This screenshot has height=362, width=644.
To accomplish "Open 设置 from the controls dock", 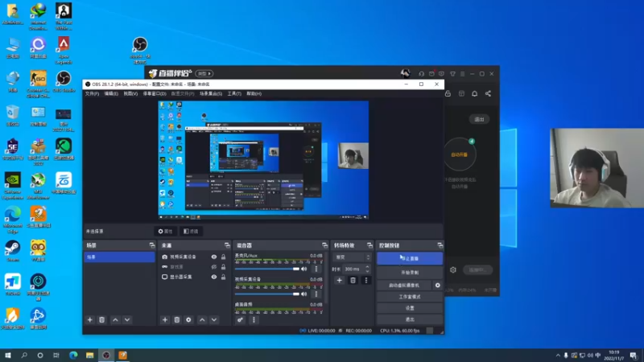I will tap(410, 308).
